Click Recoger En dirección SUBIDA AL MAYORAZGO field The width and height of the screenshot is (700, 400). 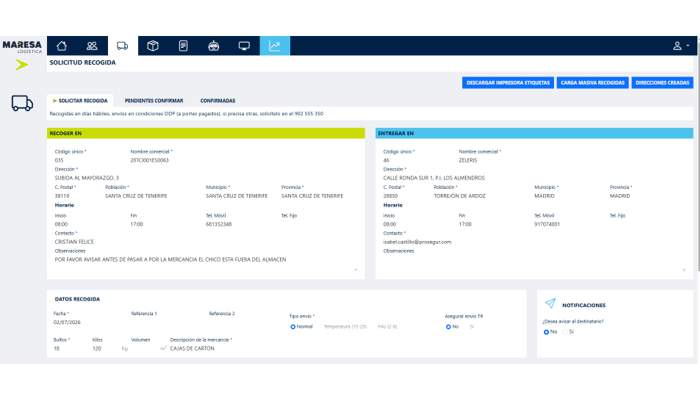(205, 178)
